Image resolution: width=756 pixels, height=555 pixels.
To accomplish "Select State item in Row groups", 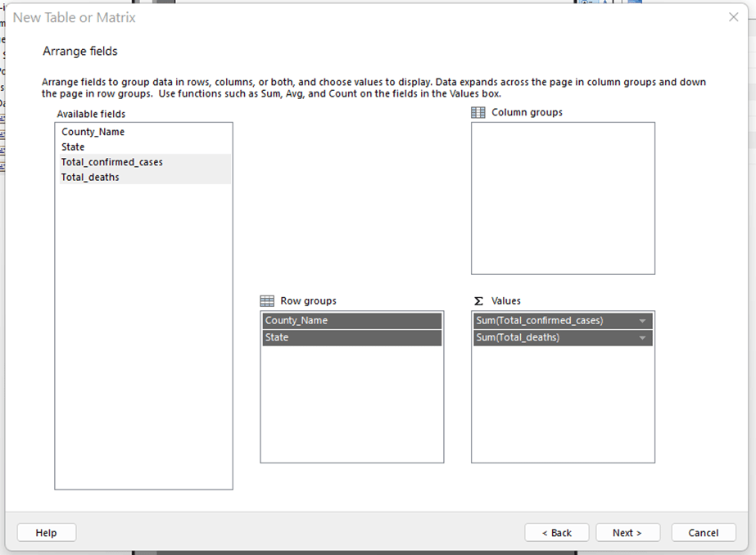I will pyautogui.click(x=352, y=337).
